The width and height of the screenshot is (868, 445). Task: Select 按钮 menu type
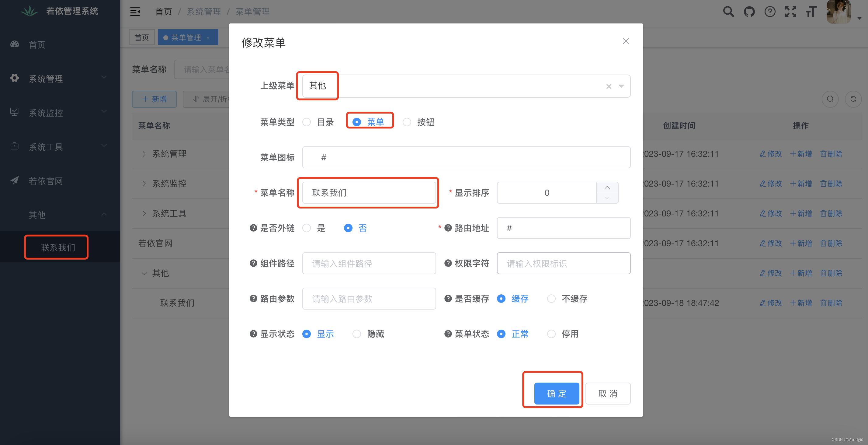(x=418, y=122)
